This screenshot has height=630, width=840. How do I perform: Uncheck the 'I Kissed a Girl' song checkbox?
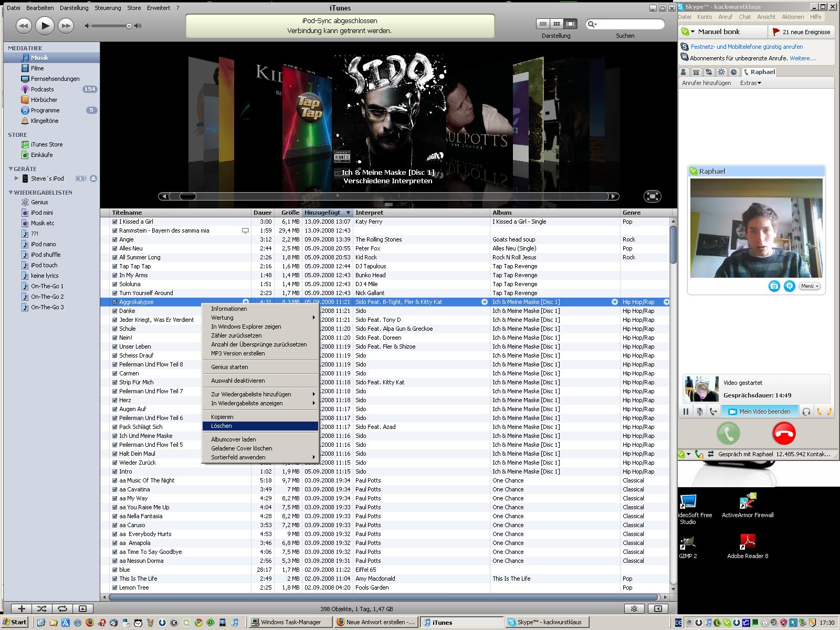[x=114, y=222]
